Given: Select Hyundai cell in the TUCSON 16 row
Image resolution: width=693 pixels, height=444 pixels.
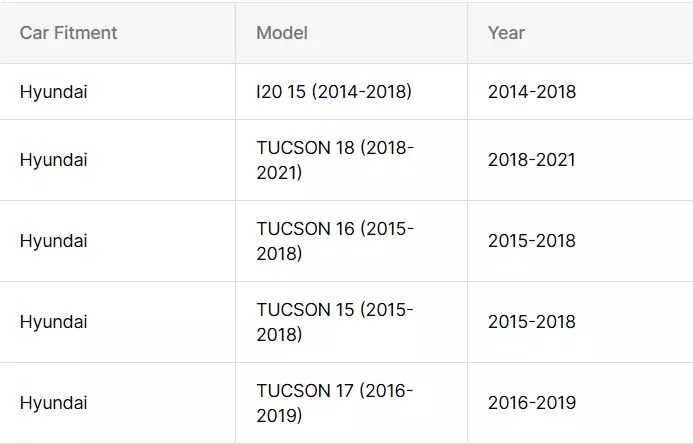Looking at the screenshot, I should (53, 241).
